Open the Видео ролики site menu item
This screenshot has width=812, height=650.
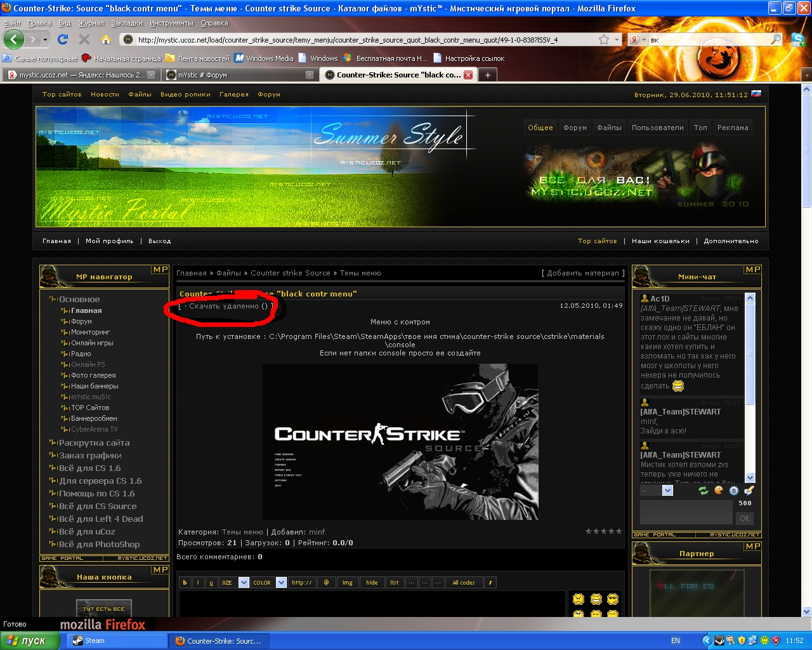(185, 94)
